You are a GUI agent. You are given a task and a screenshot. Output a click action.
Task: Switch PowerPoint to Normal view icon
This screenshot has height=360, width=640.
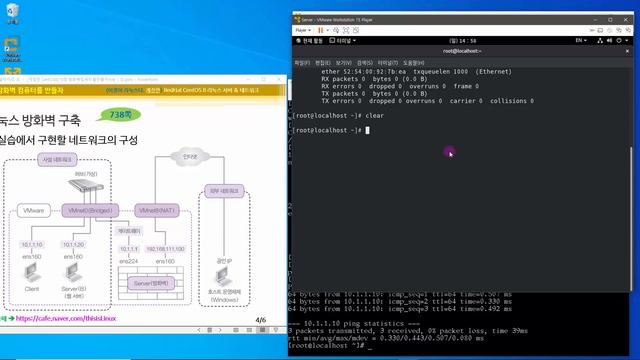pos(236,330)
